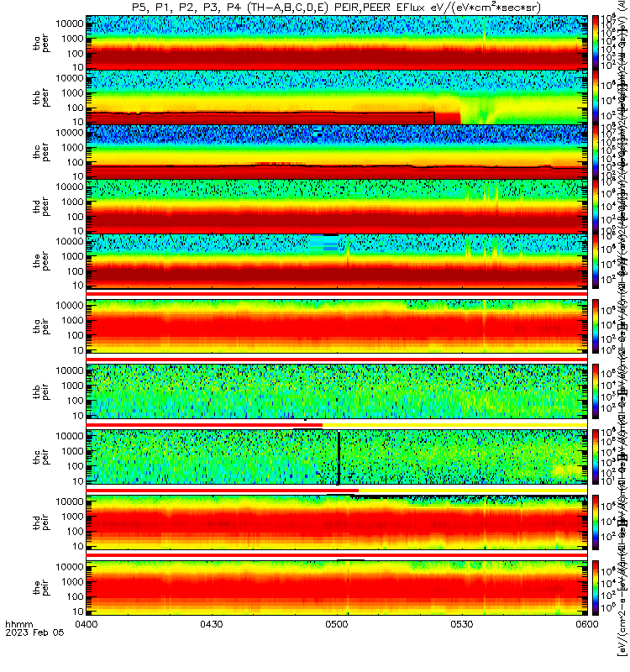Click the 'thd peer' panel label
Image resolution: width=630 pixels, height=672 pixels.
(41, 207)
